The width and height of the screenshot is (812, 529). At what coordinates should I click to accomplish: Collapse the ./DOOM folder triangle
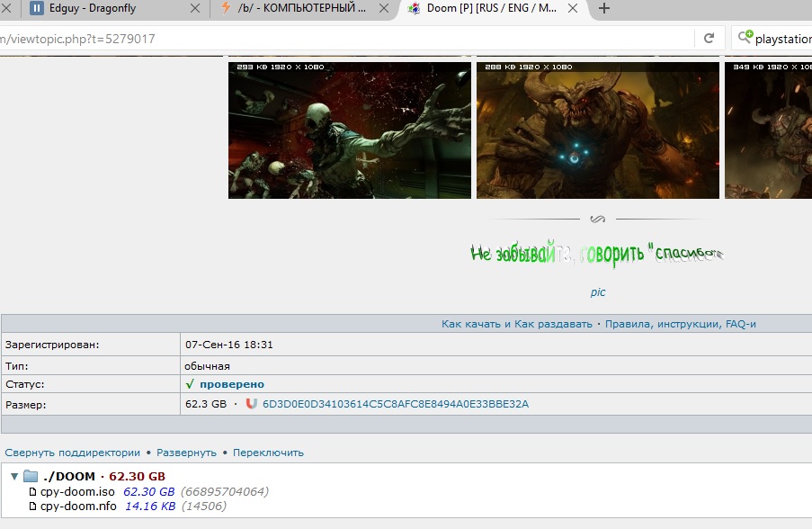[x=14, y=476]
